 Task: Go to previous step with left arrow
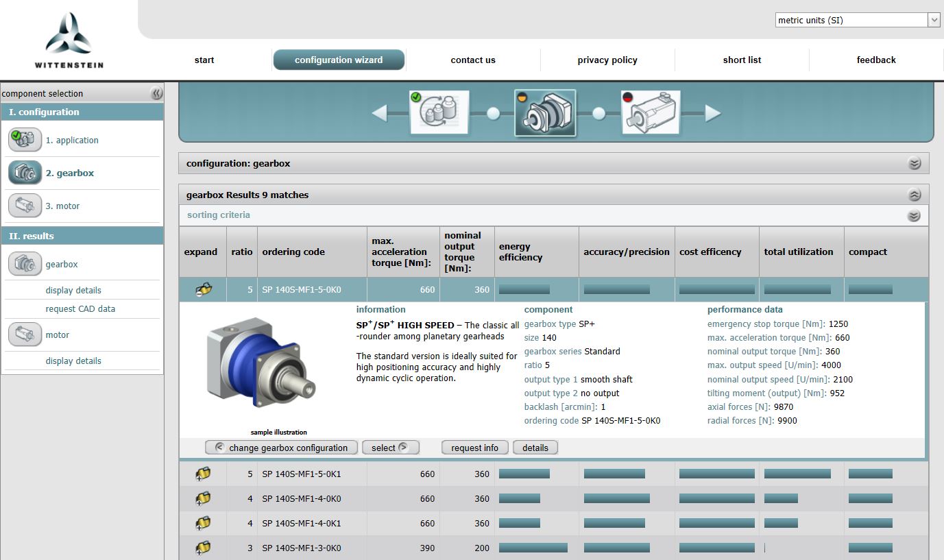(379, 113)
